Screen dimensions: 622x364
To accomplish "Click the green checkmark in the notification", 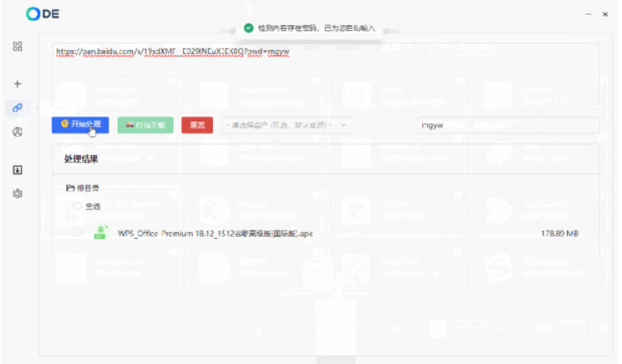I will (x=249, y=28).
